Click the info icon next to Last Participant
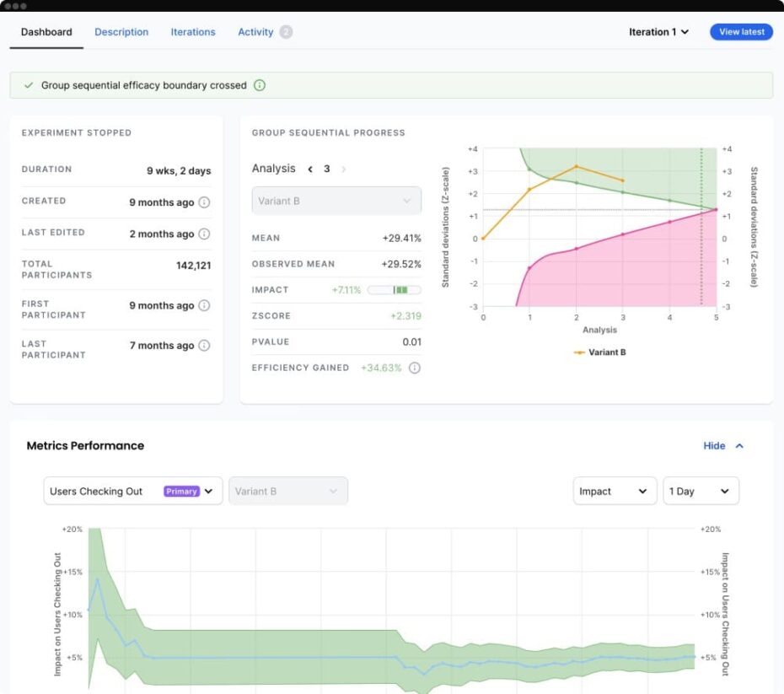784x694 pixels. coord(202,345)
